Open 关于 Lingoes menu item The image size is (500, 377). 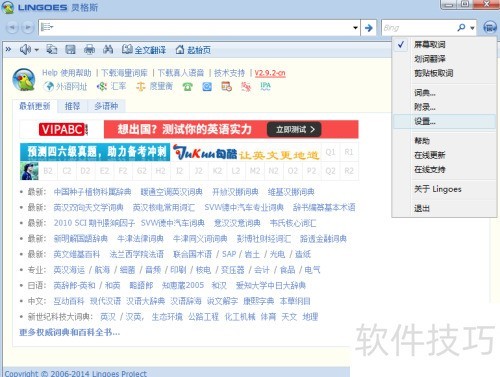(444, 189)
